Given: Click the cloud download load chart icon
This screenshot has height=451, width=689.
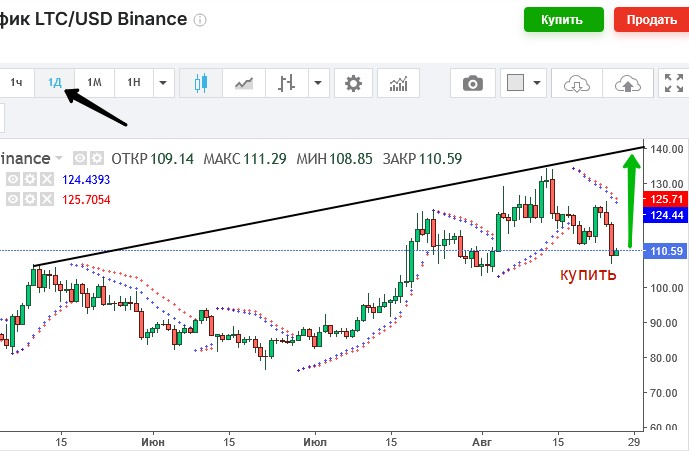Looking at the screenshot, I should click(577, 83).
